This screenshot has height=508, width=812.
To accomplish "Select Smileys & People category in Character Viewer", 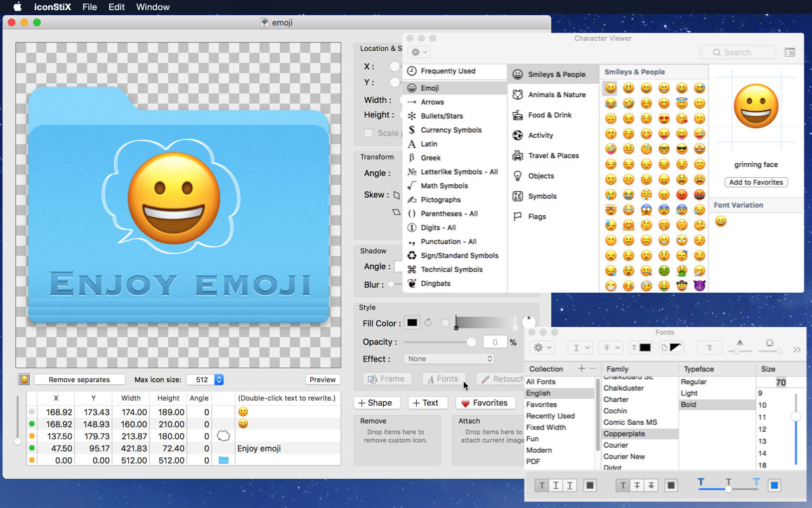I will tap(553, 74).
